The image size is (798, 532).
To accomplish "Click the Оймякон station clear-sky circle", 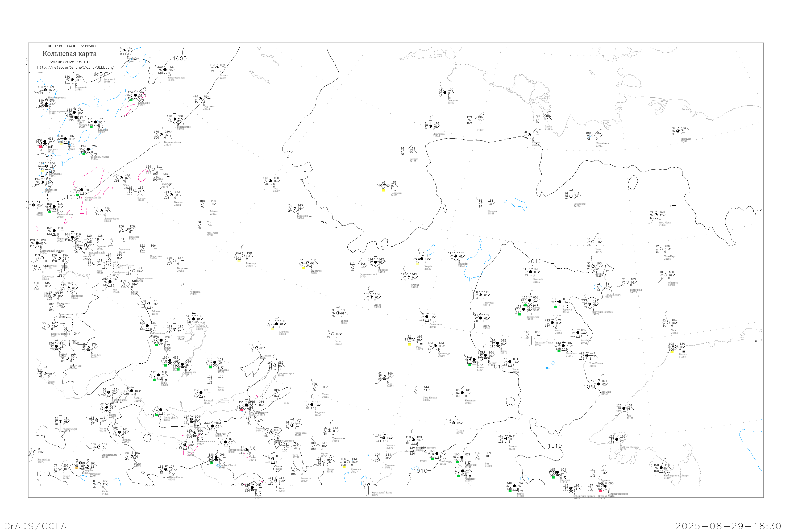I will 665,275.
